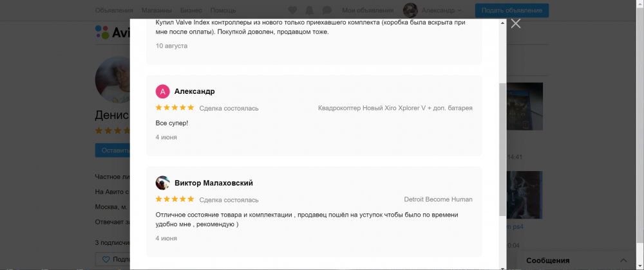Go to Мои объявления
Screen dimensions: 644x270
click(x=368, y=10)
